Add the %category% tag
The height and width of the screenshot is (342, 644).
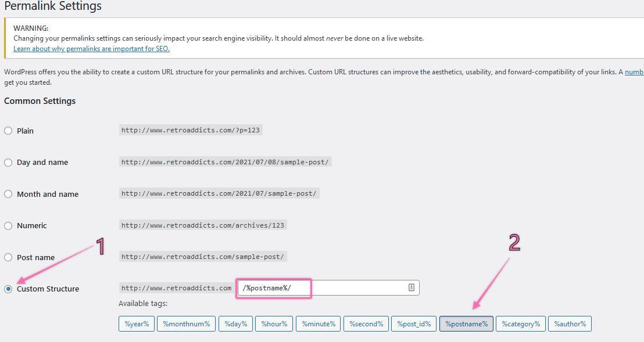click(520, 323)
